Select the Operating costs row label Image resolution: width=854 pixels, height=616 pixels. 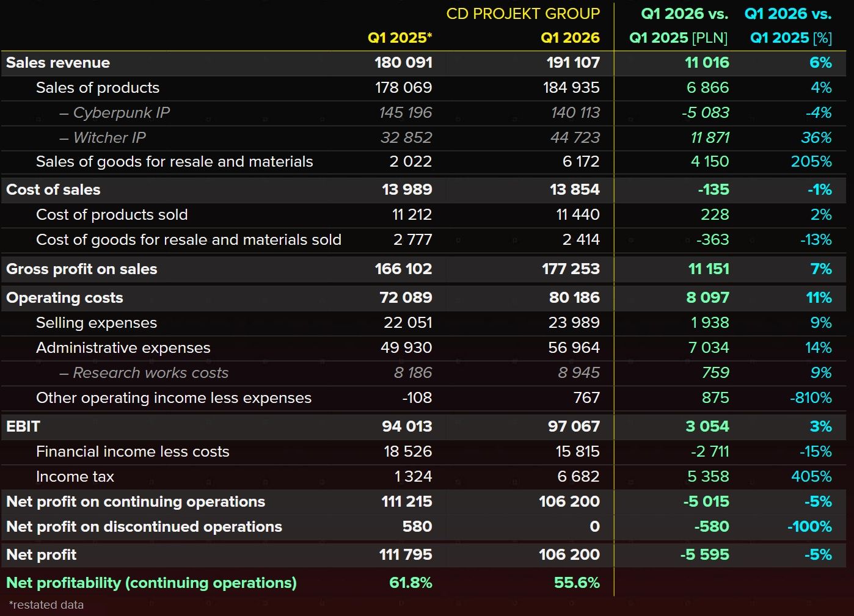tap(65, 298)
